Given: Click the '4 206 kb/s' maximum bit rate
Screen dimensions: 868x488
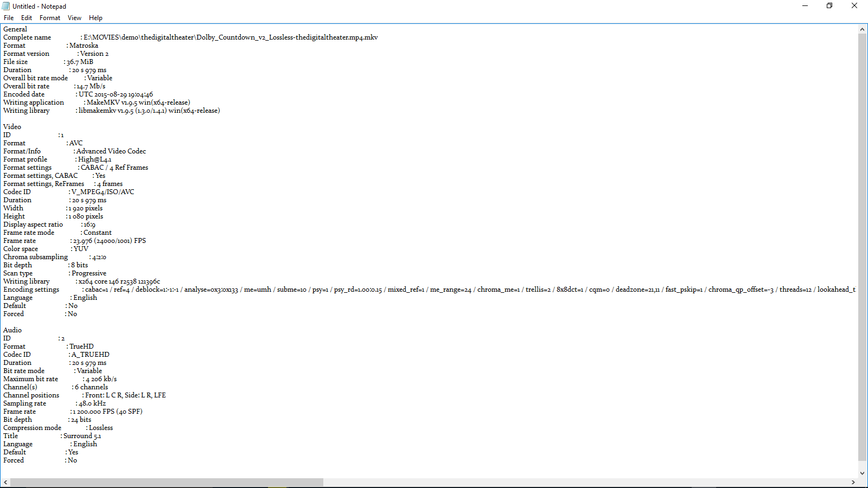Looking at the screenshot, I should click(101, 379).
